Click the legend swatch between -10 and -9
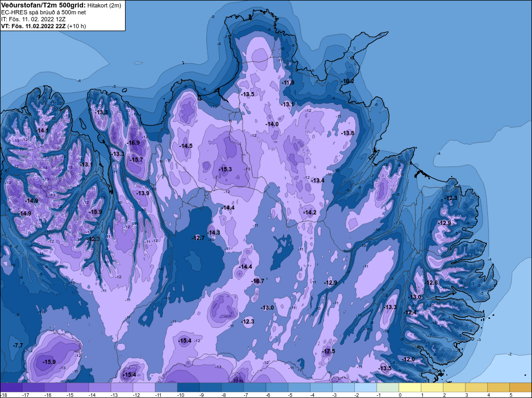532x398 pixels. pos(188,387)
